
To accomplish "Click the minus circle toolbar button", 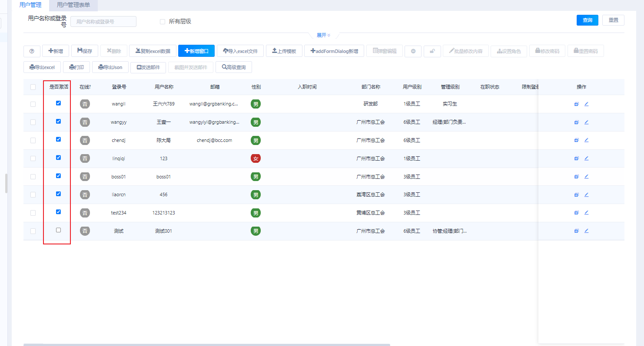I will (413, 51).
